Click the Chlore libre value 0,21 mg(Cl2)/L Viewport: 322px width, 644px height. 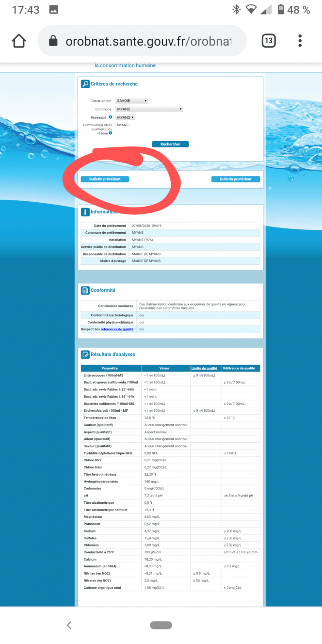pyautogui.click(x=156, y=460)
